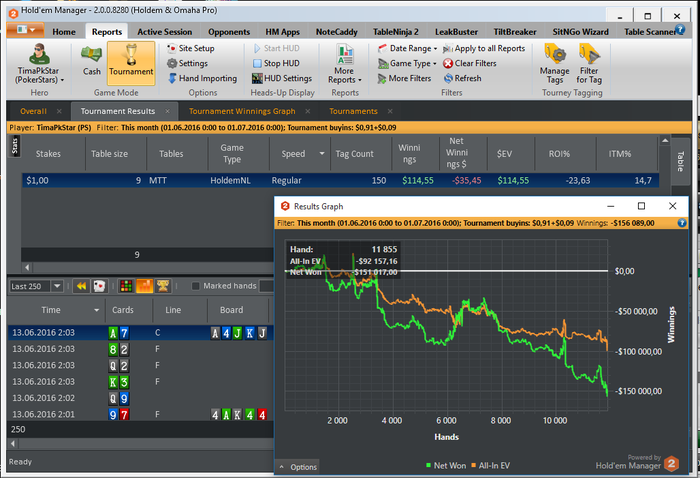
Task: Open the HM Apps tab
Action: pos(283,32)
